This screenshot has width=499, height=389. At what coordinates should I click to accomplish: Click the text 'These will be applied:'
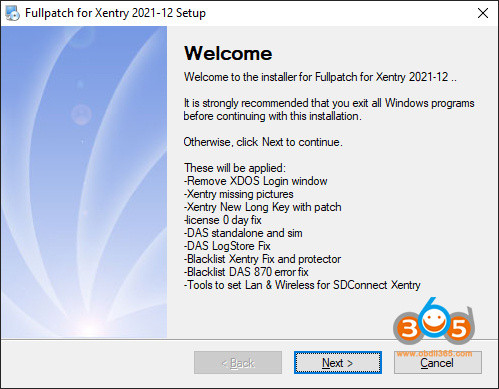click(235, 168)
